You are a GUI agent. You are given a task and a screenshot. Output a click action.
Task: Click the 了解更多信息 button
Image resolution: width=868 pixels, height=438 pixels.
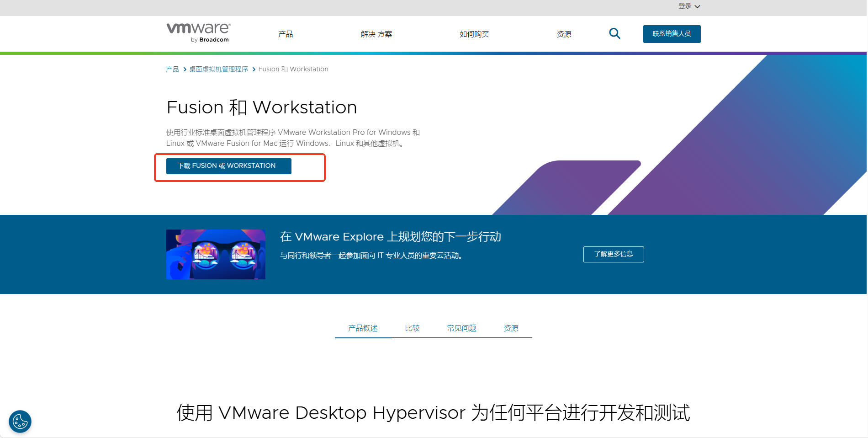tap(614, 254)
